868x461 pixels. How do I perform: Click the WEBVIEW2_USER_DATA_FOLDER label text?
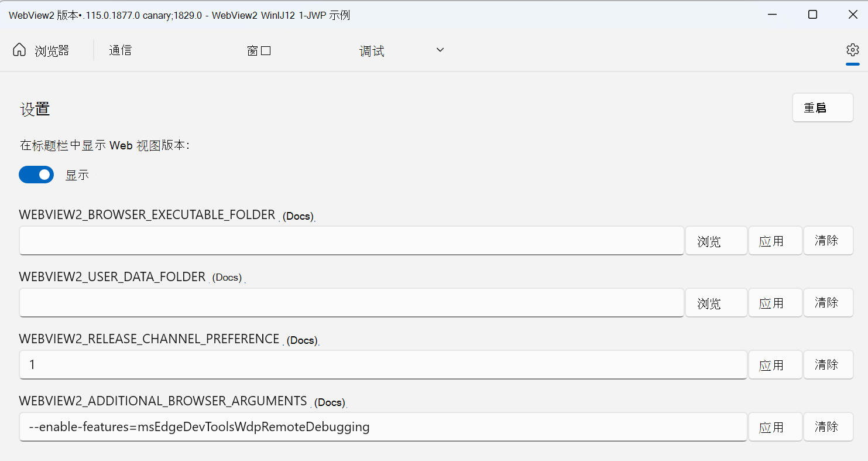[x=112, y=276]
